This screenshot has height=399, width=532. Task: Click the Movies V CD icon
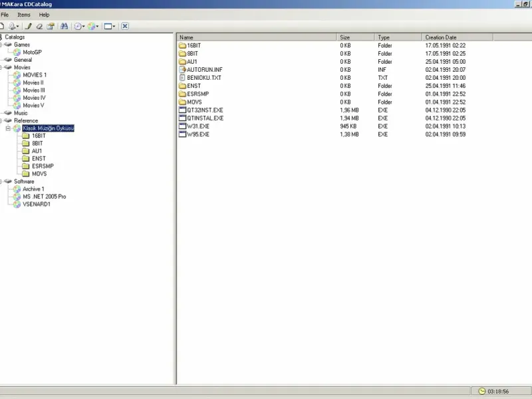(x=17, y=106)
